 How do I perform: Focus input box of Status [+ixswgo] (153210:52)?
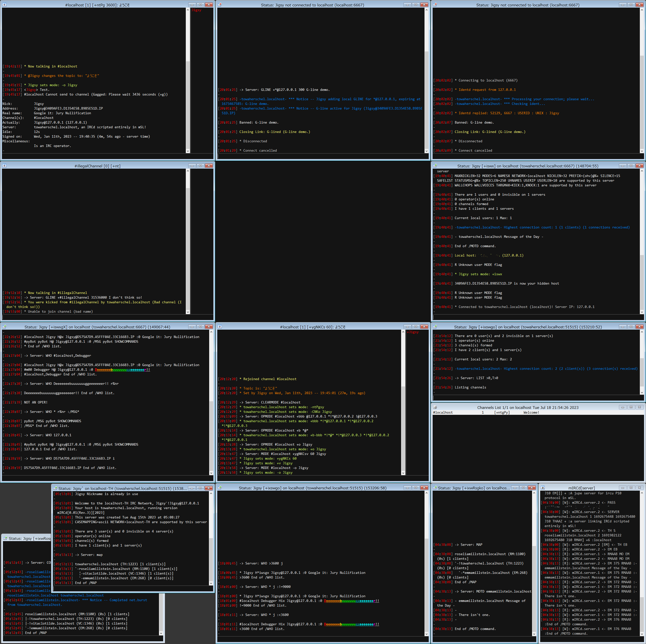coord(538,397)
